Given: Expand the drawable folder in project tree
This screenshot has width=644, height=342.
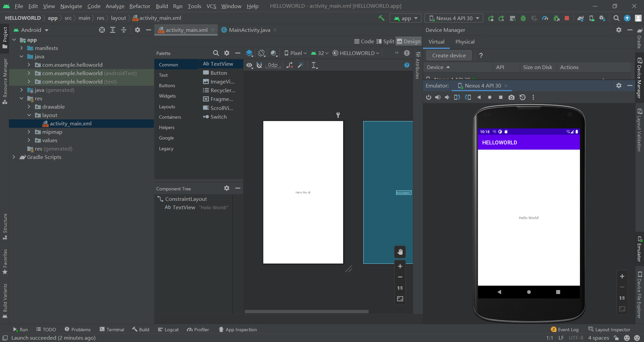Looking at the screenshot, I should coord(29,107).
